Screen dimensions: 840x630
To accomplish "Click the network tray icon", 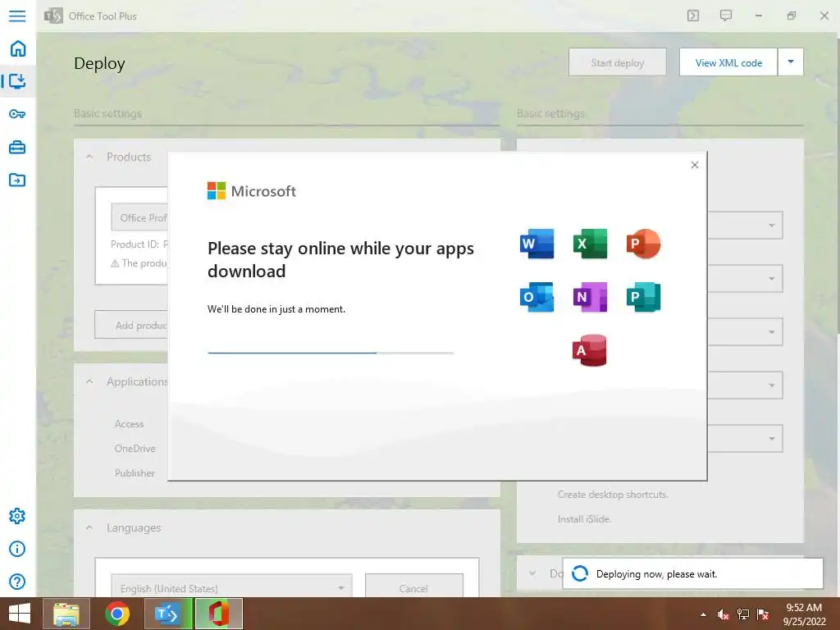I will click(743, 614).
